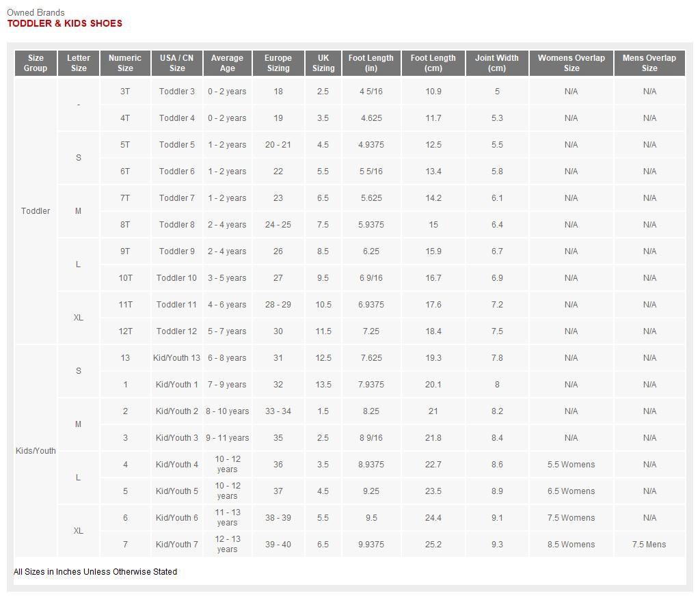Click the 5.5 Womens overlap cell
Image resolution: width=700 pixels, height=602 pixels.
(x=571, y=465)
